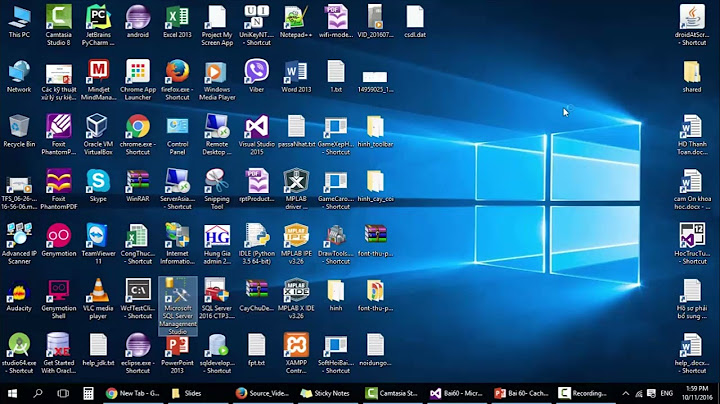Viewport: 720px width, 404px height.
Task: Switch to the Slides folder taskbar item
Action: (x=198, y=393)
